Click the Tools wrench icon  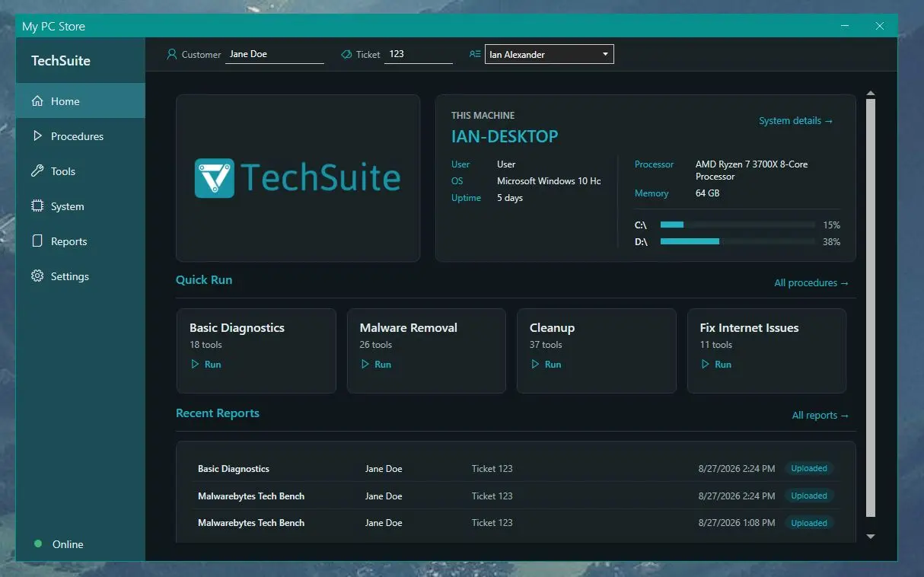click(x=37, y=171)
